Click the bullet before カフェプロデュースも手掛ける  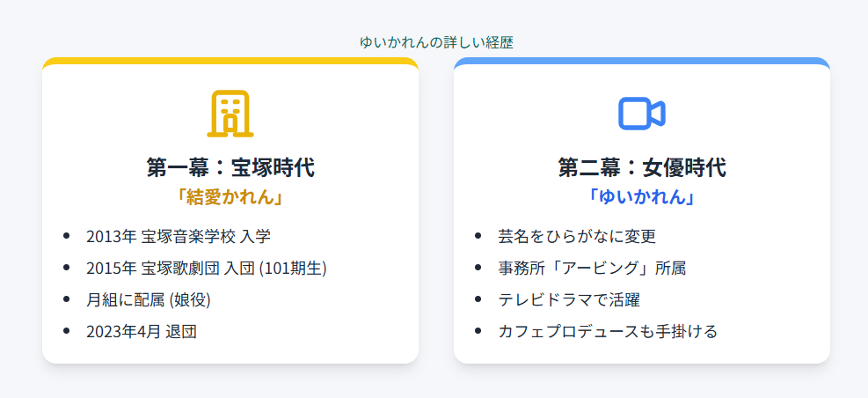[x=478, y=331]
